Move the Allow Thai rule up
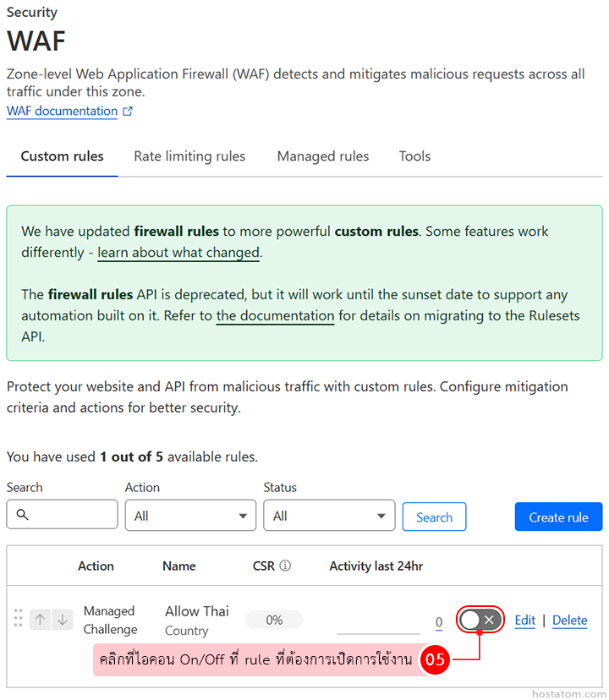Viewport: 609px width, 700px height. coord(40,620)
